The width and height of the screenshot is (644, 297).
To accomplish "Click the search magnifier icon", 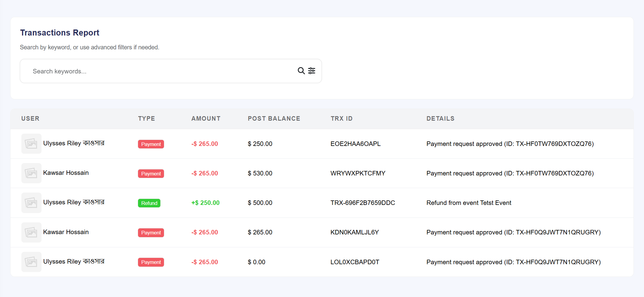I will [301, 71].
